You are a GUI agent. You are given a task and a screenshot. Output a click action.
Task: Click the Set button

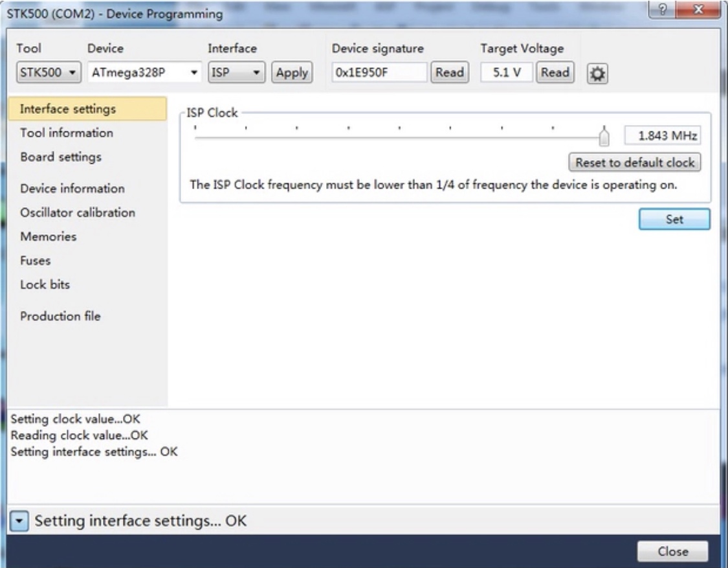click(x=674, y=219)
